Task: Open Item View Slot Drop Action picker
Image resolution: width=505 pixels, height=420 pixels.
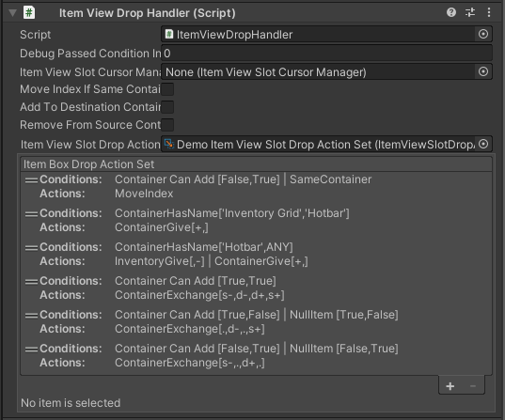Action: click(x=483, y=144)
